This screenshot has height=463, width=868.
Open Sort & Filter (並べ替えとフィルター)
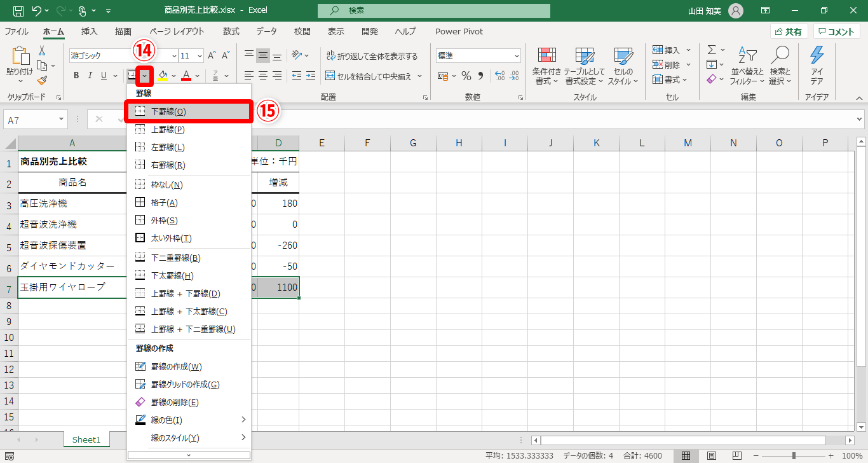click(747, 66)
